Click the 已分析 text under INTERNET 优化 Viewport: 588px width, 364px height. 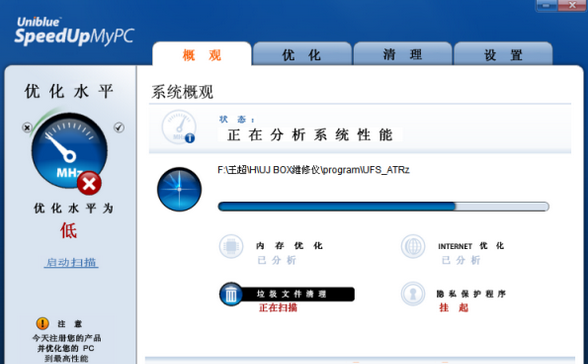pyautogui.click(x=461, y=260)
